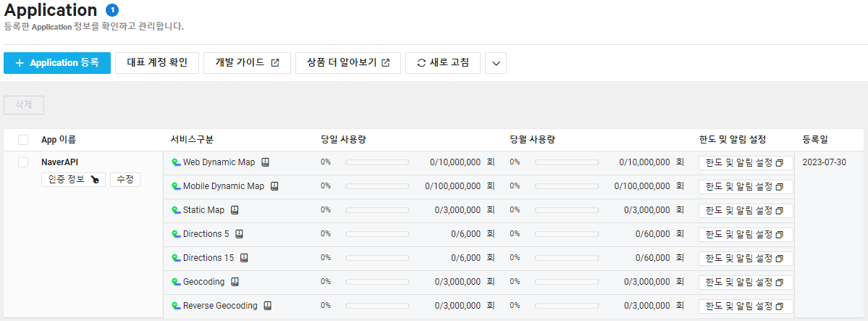Click the Application page title
The width and height of the screenshot is (868, 321).
(x=51, y=10)
